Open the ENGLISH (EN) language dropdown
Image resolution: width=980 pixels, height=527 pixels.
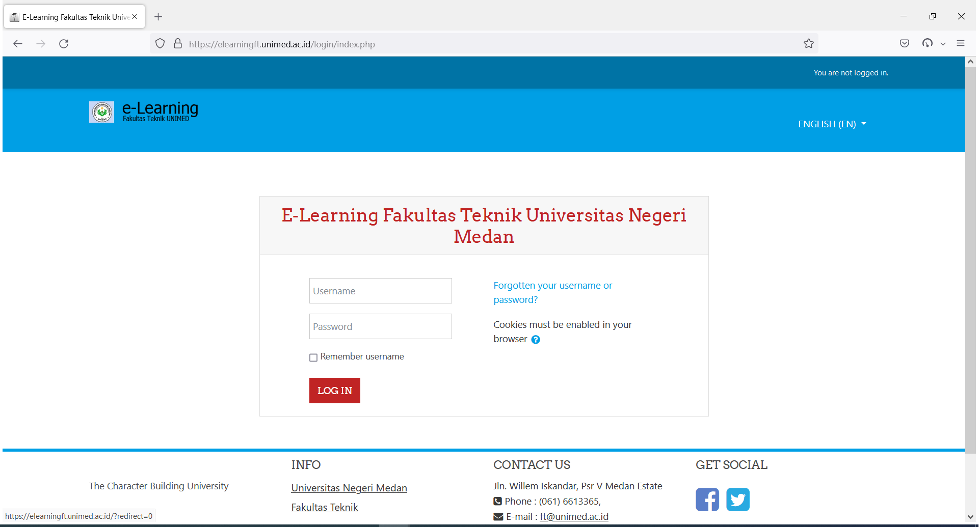(x=832, y=124)
